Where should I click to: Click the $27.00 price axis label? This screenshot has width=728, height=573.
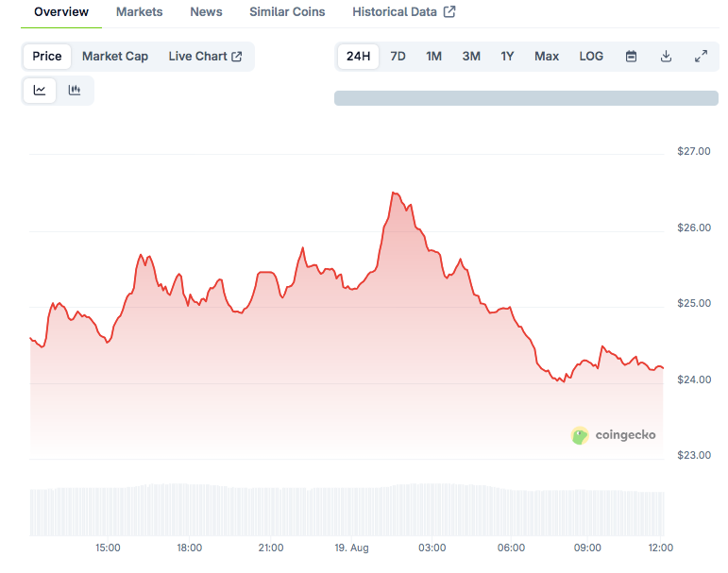(694, 151)
